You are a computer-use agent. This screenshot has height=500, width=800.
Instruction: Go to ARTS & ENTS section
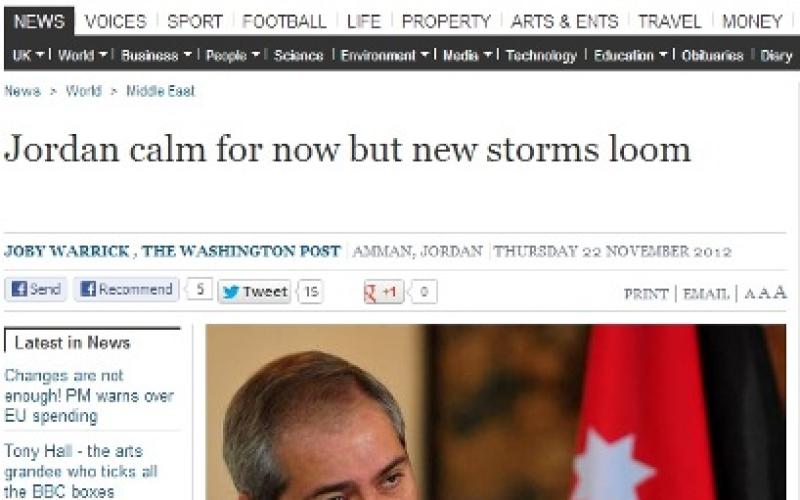point(564,21)
